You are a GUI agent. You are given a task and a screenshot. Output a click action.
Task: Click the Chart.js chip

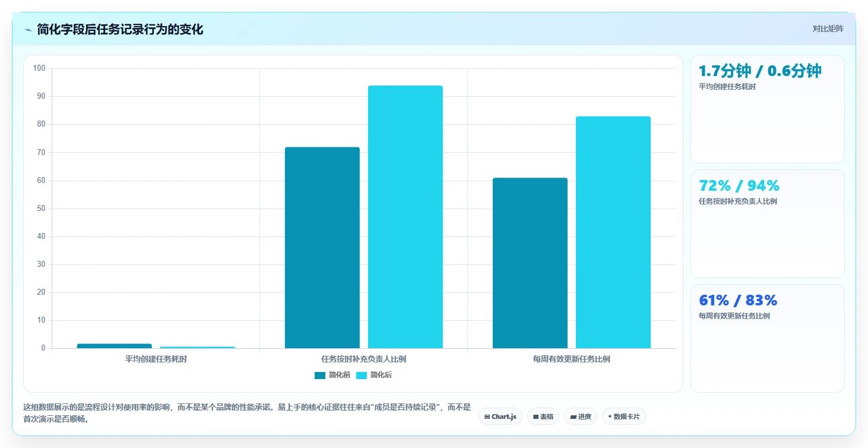500,417
